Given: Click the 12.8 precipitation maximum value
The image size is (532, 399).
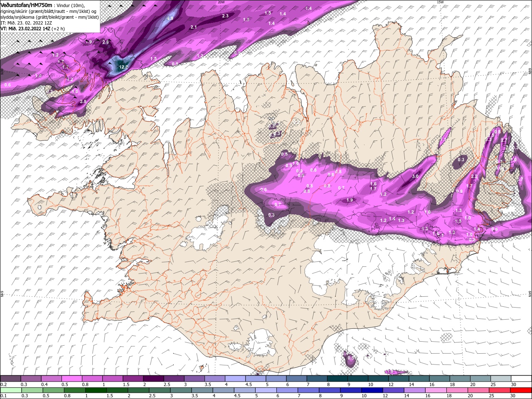Looking at the screenshot, I should click(123, 66).
